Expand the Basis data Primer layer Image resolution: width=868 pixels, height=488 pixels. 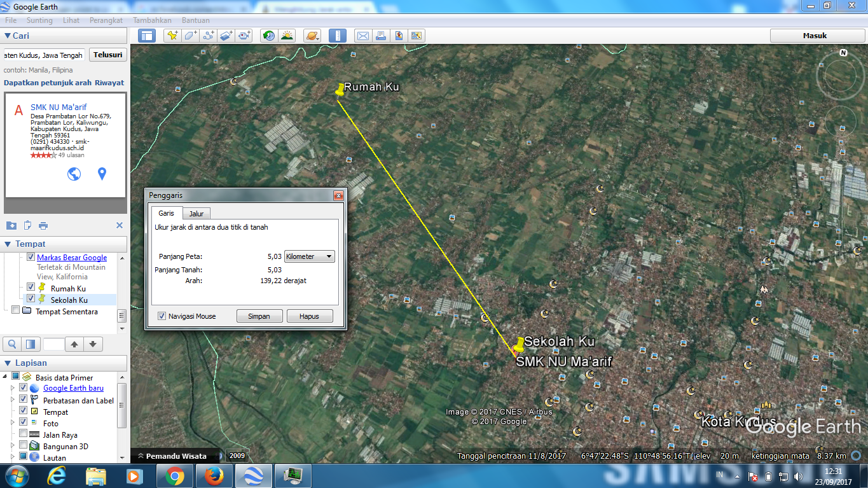point(6,377)
